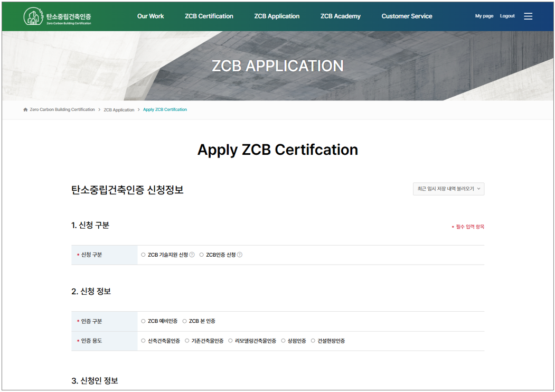Click the home icon in breadcrumb

click(25, 110)
